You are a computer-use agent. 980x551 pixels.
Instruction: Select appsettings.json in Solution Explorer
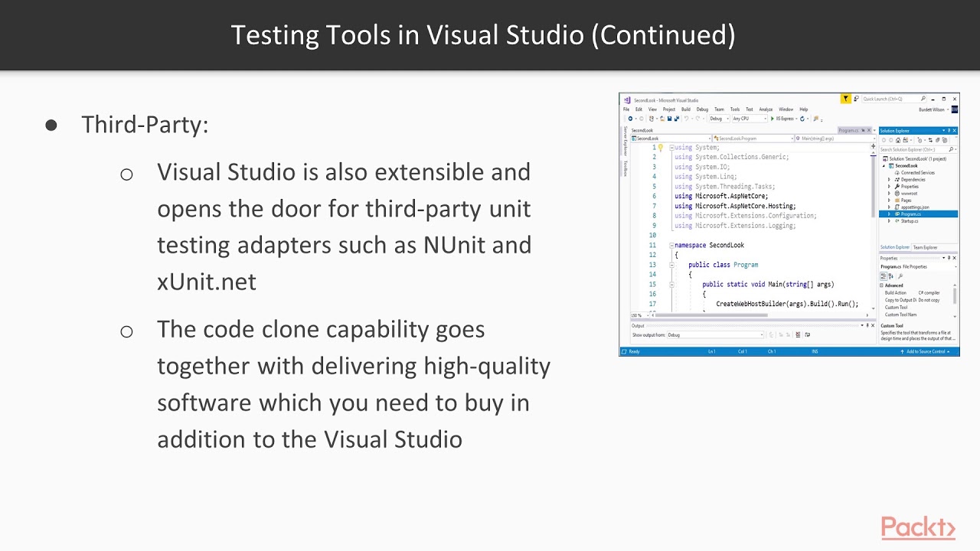(914, 207)
